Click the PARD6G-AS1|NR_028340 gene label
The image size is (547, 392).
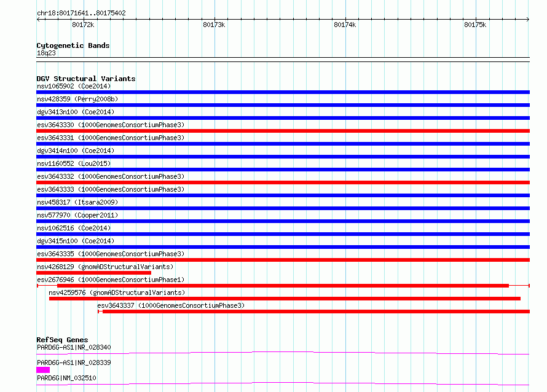pyautogui.click(x=74, y=347)
